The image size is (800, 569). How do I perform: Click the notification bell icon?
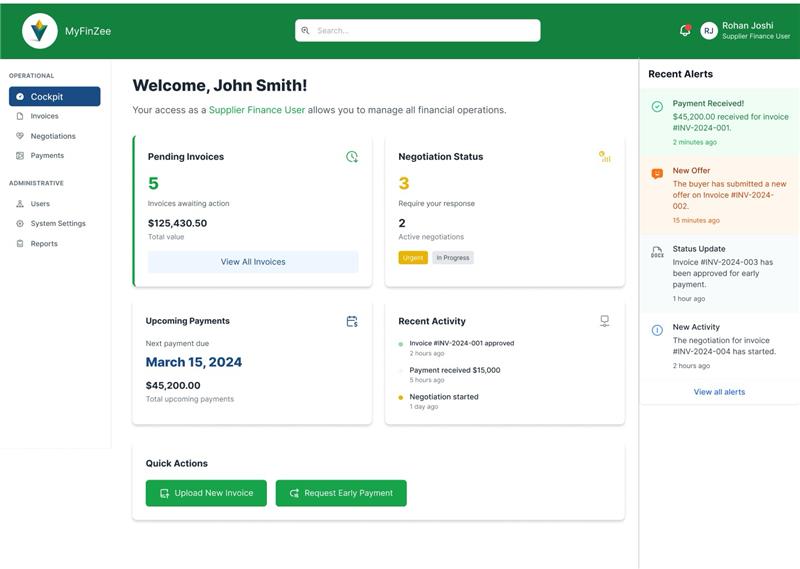tap(685, 30)
